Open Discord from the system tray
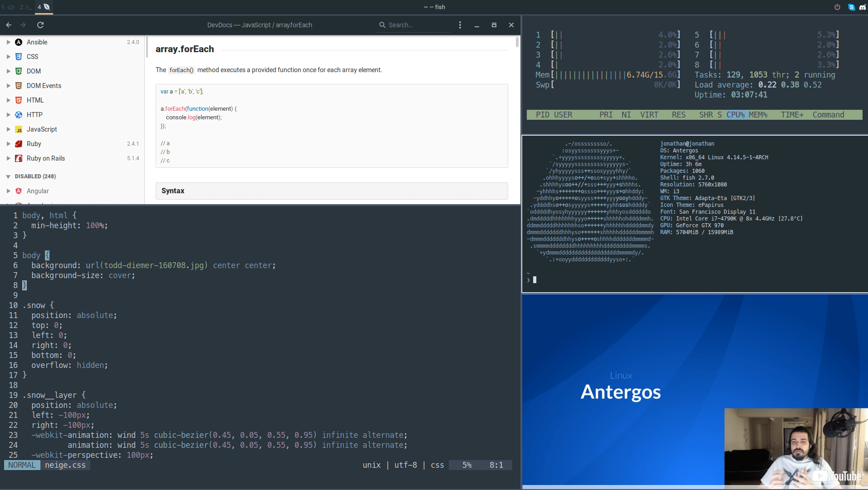This screenshot has width=868, height=490. point(863,7)
